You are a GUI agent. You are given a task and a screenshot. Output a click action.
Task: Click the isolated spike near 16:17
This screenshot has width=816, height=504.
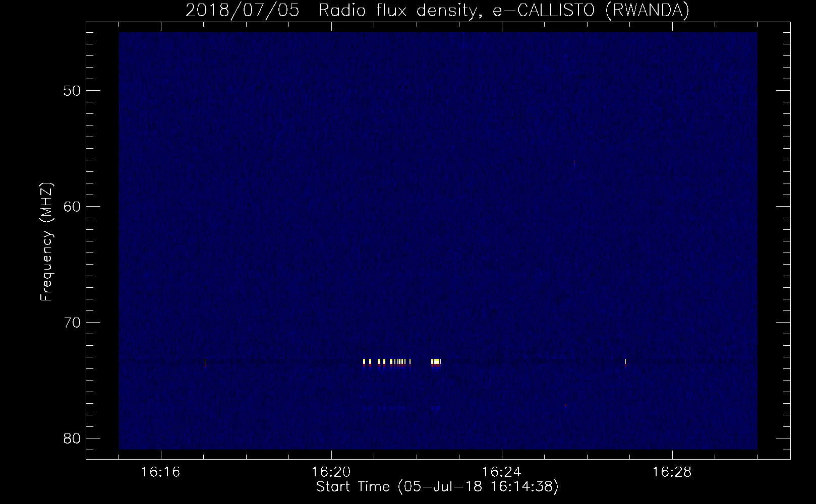point(205,363)
